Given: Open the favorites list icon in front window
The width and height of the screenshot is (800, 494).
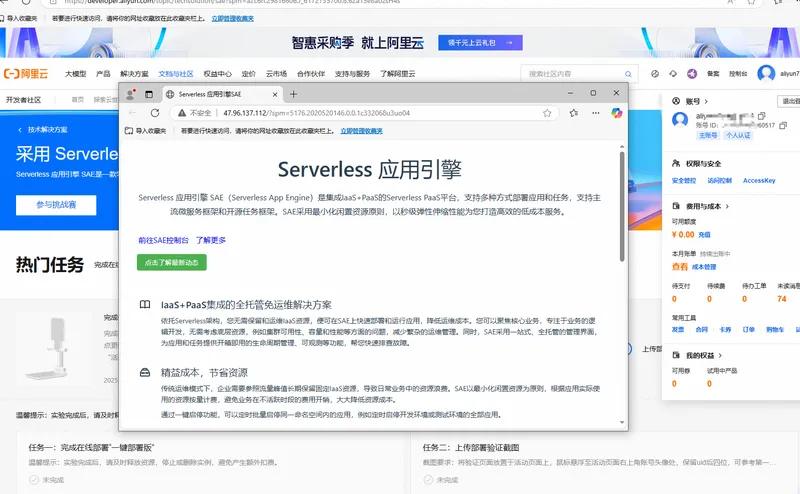Looking at the screenshot, I should [x=573, y=113].
